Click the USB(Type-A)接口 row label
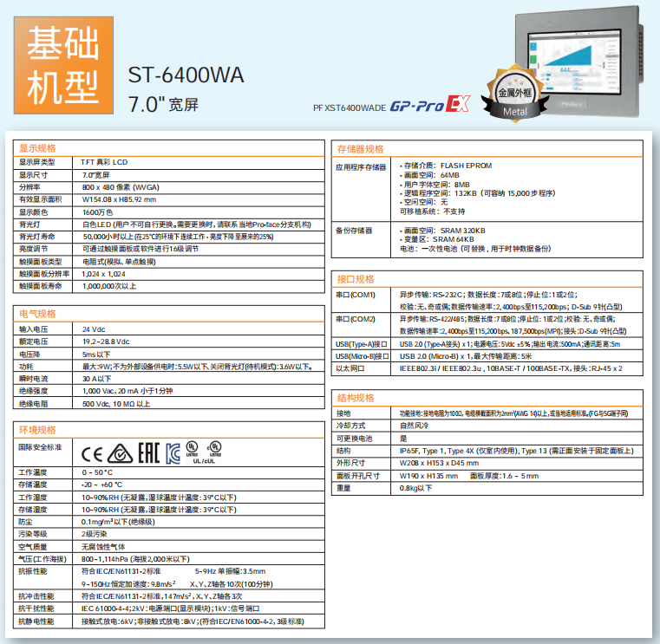The width and height of the screenshot is (660, 644). 361,344
